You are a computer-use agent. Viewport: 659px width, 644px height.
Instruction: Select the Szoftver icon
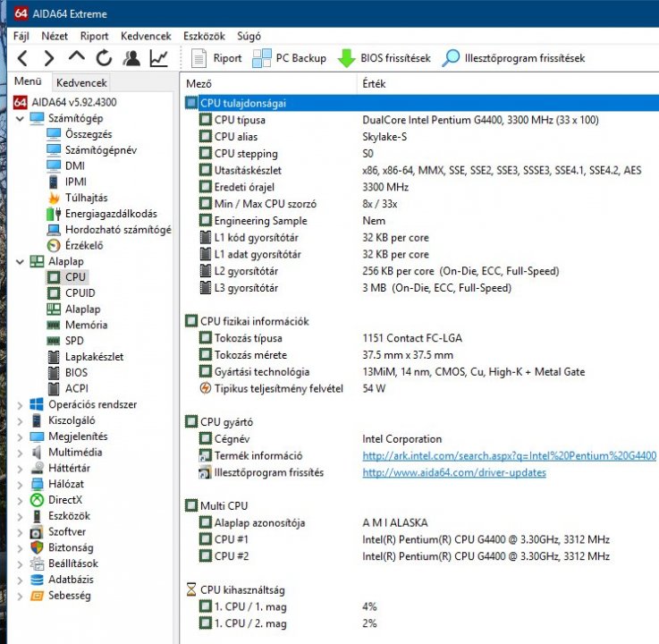click(37, 532)
